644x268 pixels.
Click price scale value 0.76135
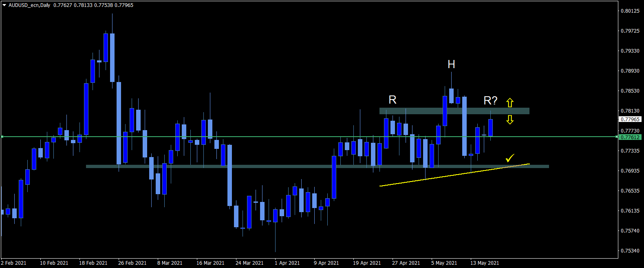coord(630,211)
